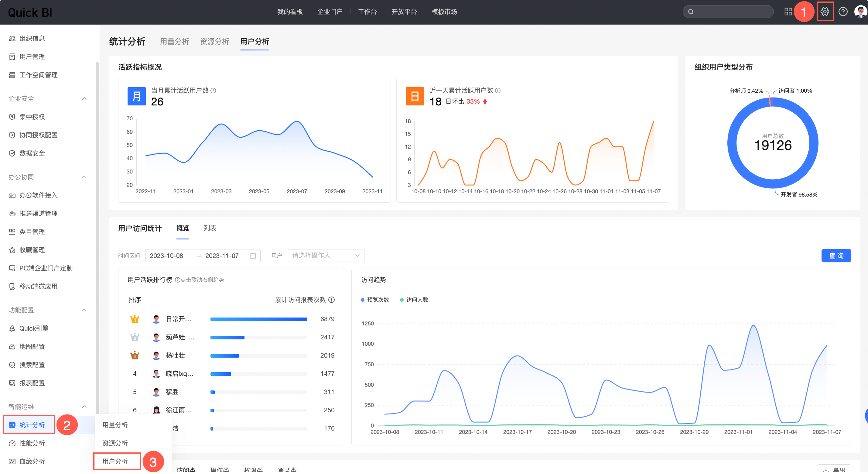
Task: Choose 用量分析 in the flyout submenu
Action: click(115, 425)
